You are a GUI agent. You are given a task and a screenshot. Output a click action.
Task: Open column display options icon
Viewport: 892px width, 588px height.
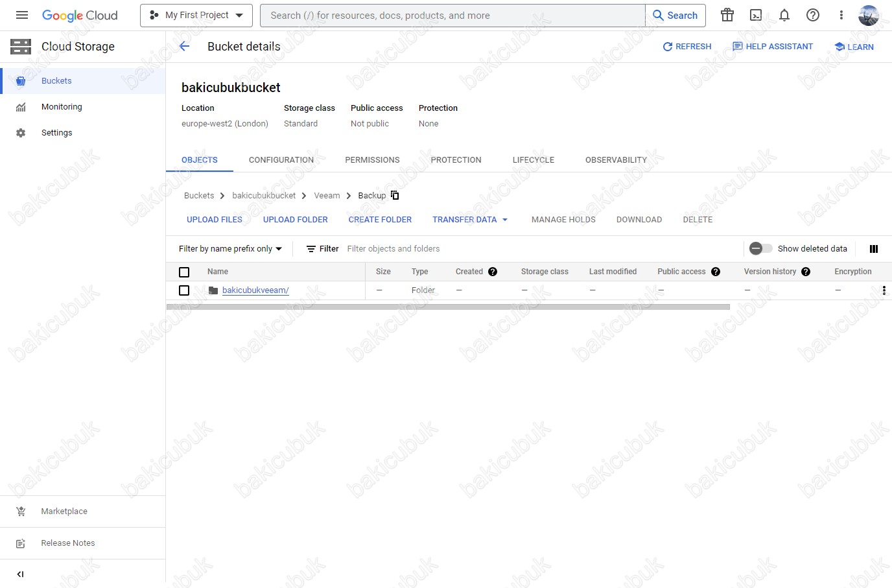tap(874, 249)
